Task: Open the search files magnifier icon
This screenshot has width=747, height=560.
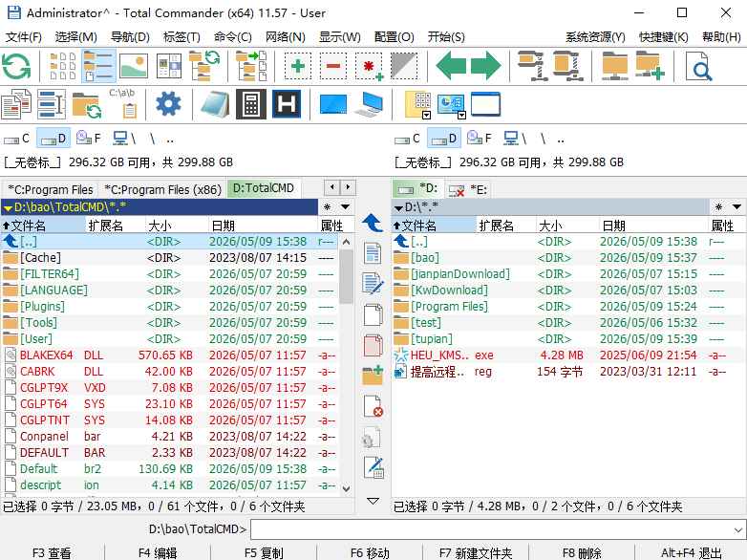Action: coord(699,66)
